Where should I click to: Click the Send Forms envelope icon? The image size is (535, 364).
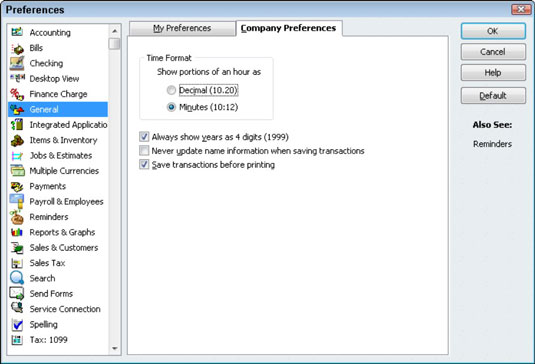(x=17, y=293)
